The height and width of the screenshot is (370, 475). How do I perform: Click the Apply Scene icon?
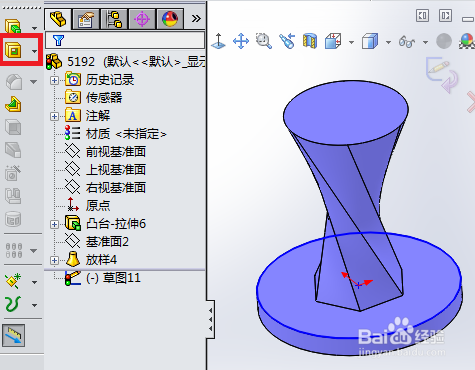[467, 41]
